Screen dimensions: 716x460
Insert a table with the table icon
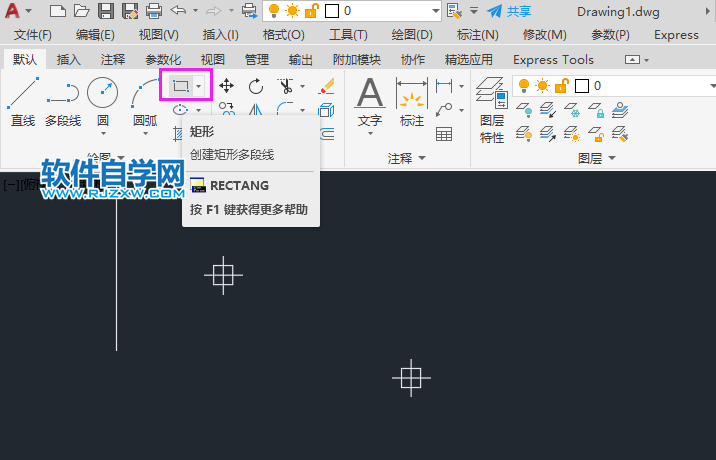[444, 134]
